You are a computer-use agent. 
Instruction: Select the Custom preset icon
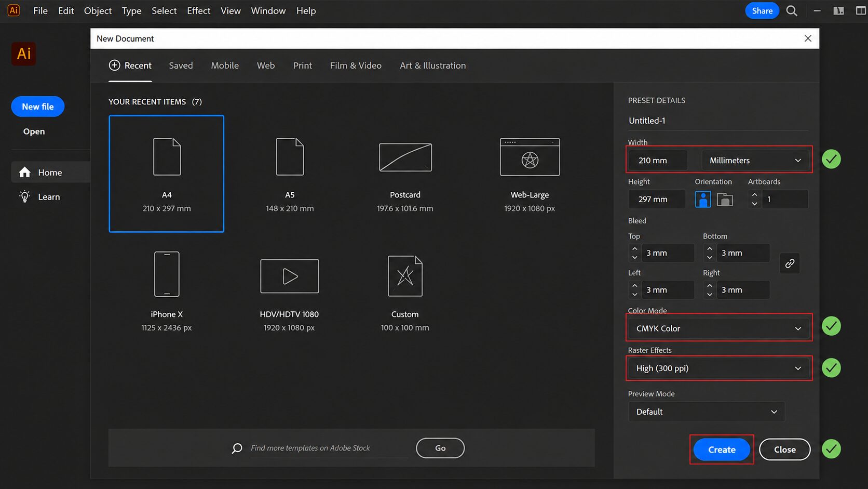point(405,276)
